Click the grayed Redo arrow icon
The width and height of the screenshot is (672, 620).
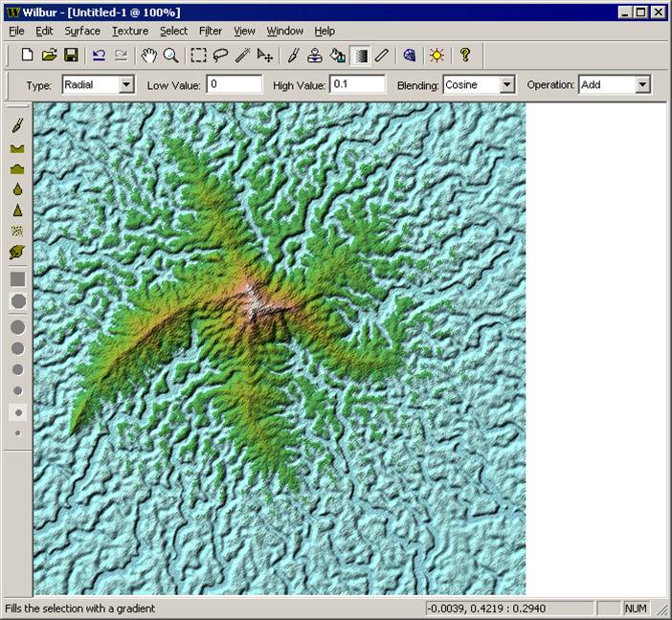pos(122,55)
